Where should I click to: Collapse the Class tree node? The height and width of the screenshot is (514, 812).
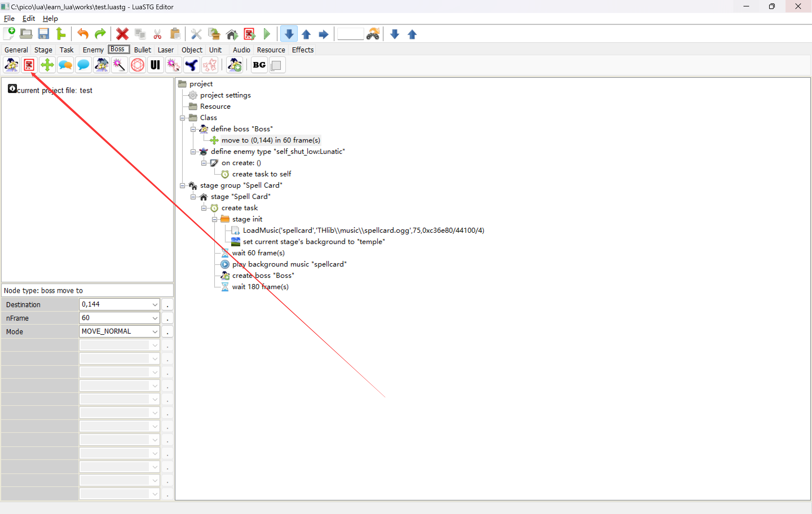coord(182,118)
